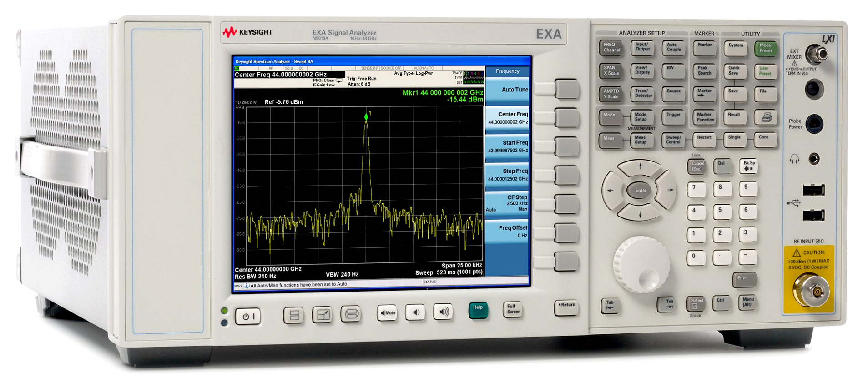Screen dimensions: 868x383
Task: Click the Mode key
Action: pyautogui.click(x=611, y=118)
